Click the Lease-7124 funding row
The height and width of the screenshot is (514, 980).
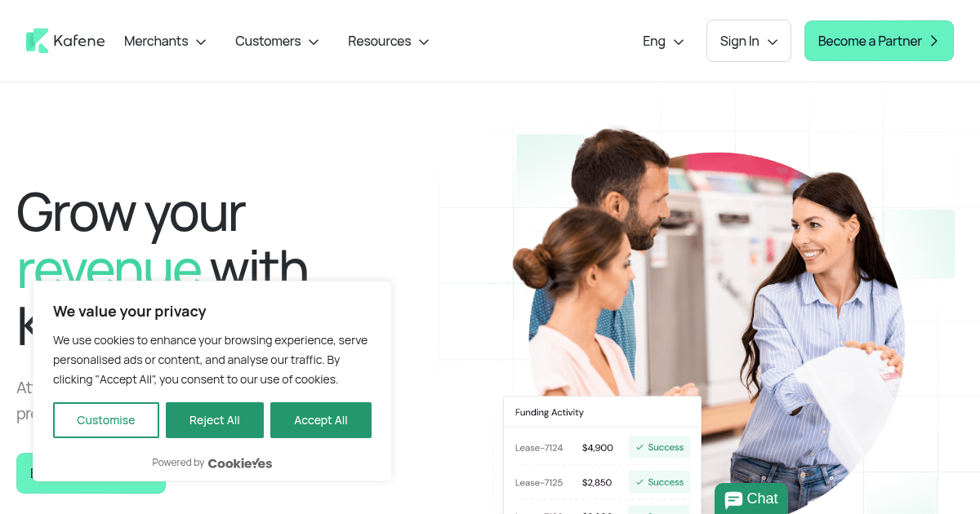(x=603, y=447)
